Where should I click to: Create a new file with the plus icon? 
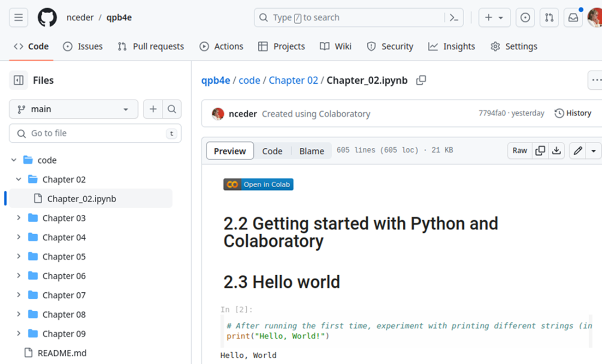[153, 109]
